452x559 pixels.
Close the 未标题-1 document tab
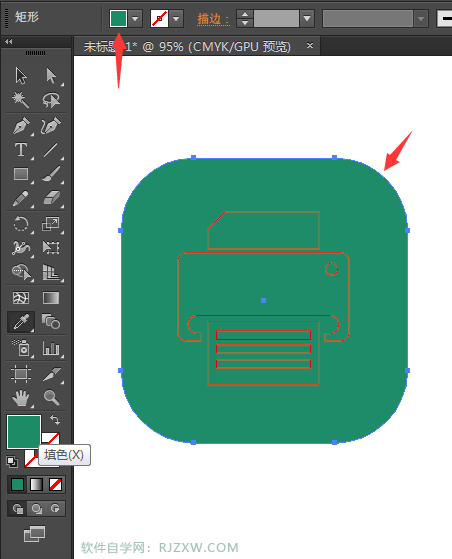[310, 46]
